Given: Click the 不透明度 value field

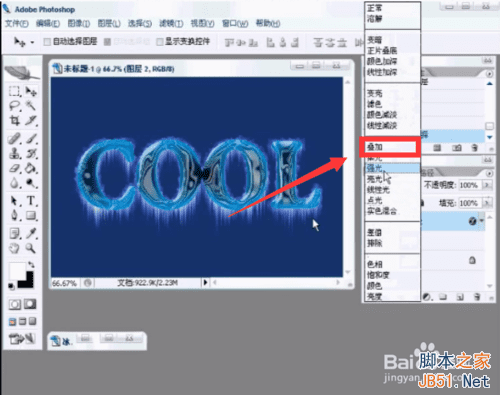Looking at the screenshot, I should pos(471,185).
